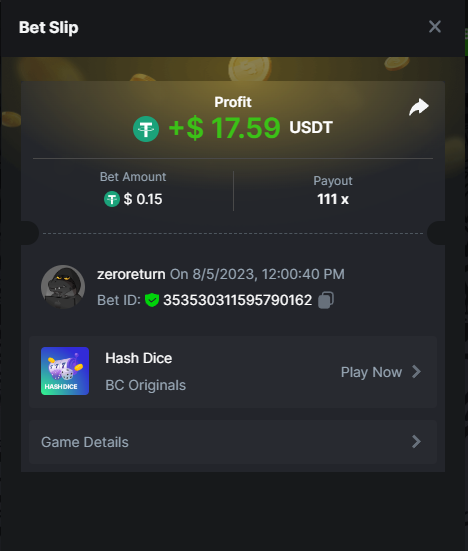Click the small Tether icon by bet amount
This screenshot has height=551, width=468.
point(112,199)
